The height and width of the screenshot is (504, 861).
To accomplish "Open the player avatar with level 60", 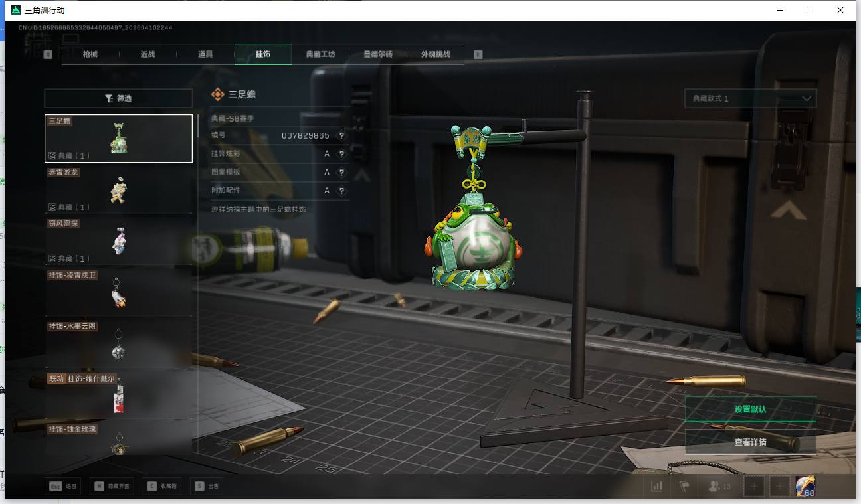I will coord(805,486).
